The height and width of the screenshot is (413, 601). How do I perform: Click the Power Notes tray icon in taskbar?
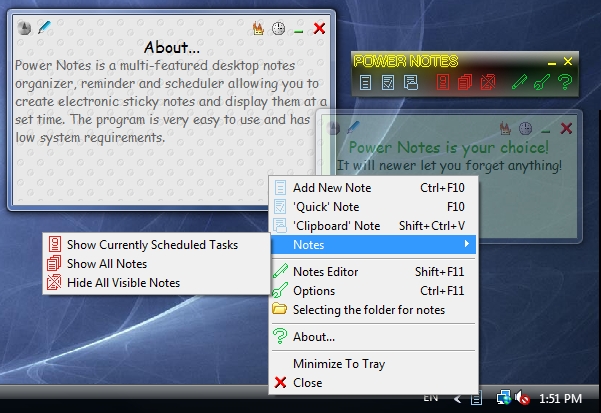(x=476, y=398)
